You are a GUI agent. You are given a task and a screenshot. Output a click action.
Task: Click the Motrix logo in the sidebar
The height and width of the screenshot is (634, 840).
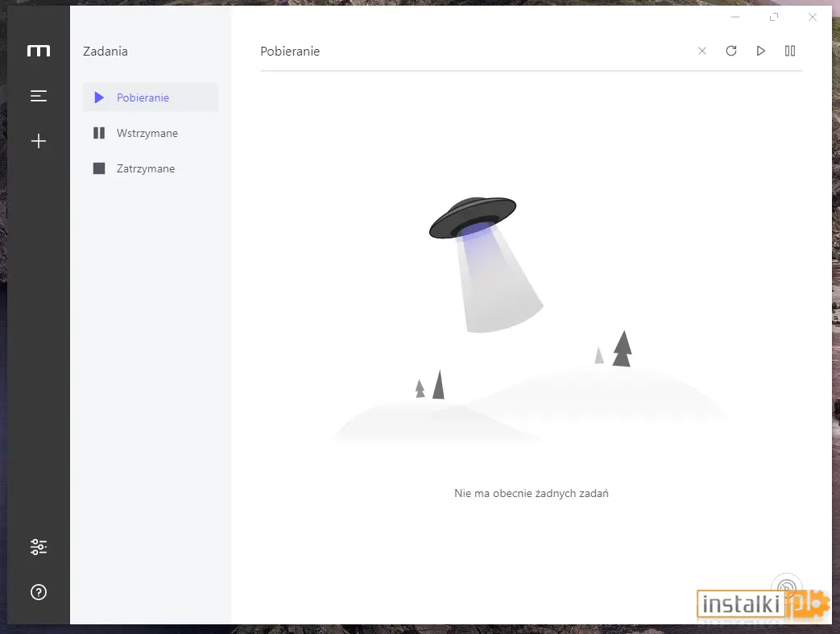tap(39, 51)
